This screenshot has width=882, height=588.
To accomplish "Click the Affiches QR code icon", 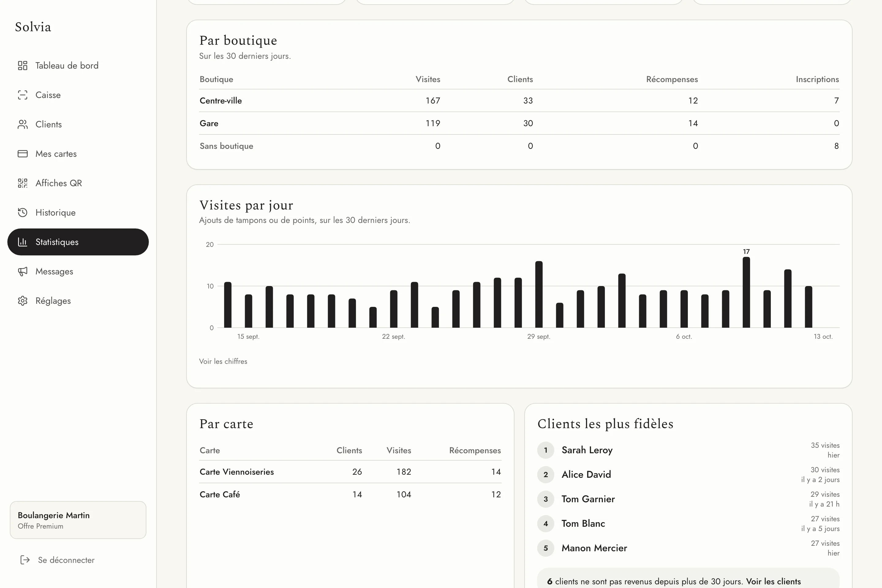I will [x=22, y=183].
